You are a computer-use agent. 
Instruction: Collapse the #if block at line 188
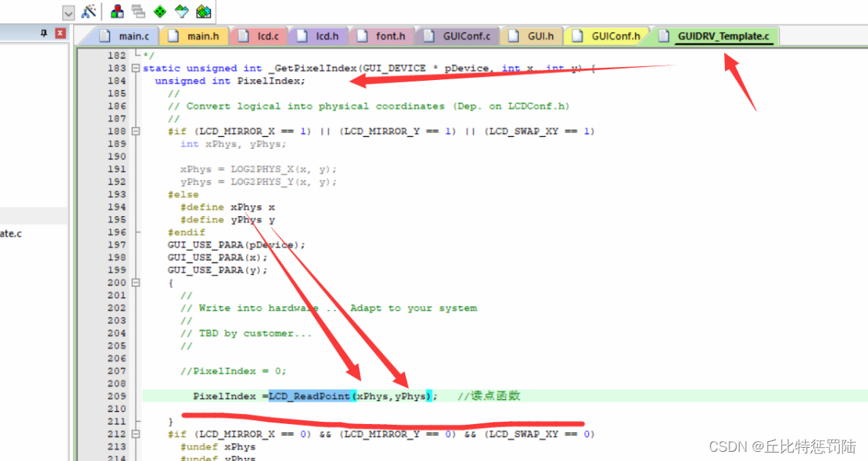(x=135, y=132)
